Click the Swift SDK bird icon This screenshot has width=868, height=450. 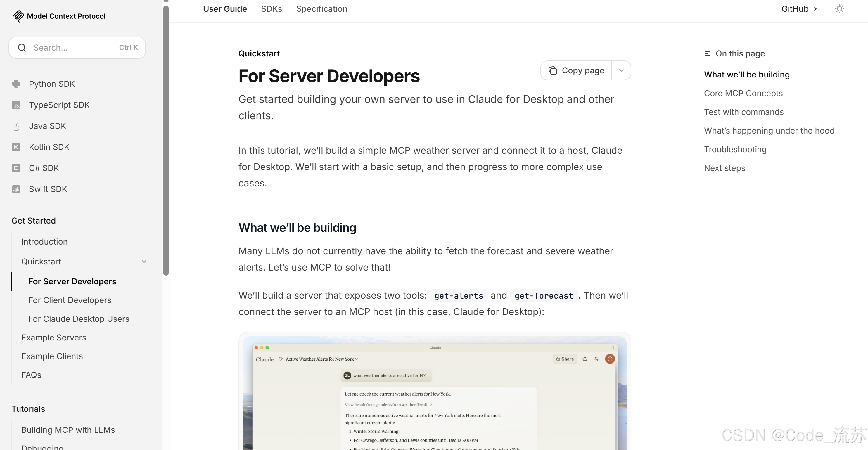click(16, 189)
